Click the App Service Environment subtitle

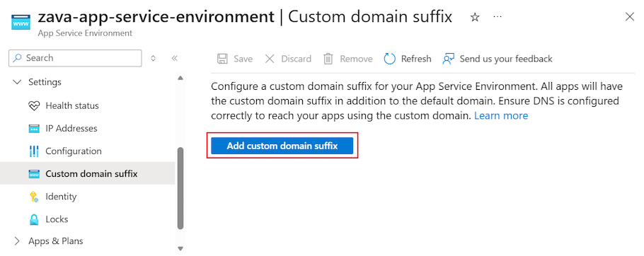(x=85, y=33)
